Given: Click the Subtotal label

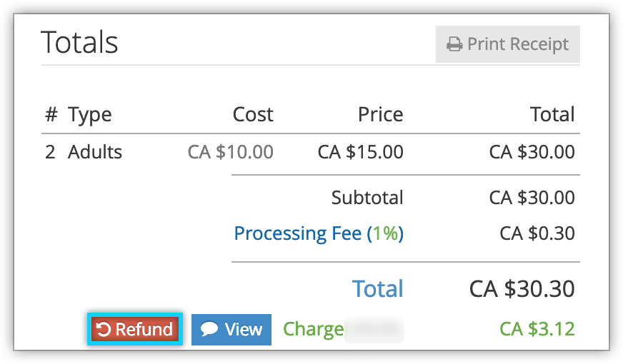Looking at the screenshot, I should (367, 198).
